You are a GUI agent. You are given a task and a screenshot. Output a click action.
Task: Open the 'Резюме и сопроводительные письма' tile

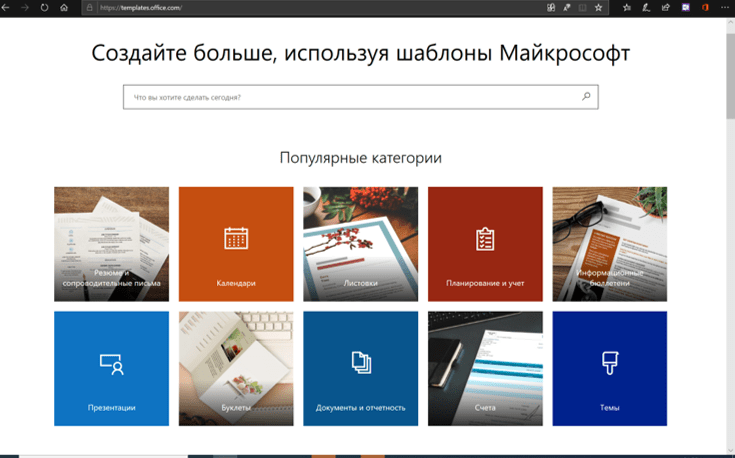coord(112,244)
